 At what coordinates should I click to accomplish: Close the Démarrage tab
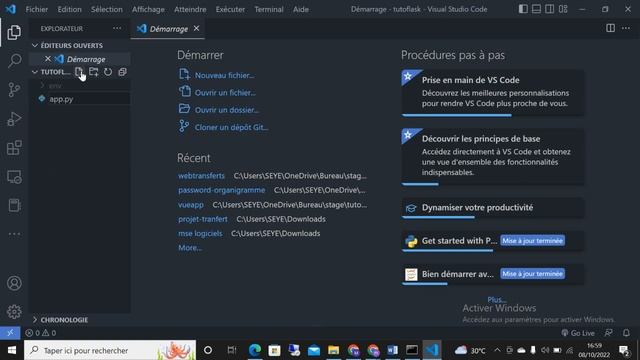click(196, 29)
